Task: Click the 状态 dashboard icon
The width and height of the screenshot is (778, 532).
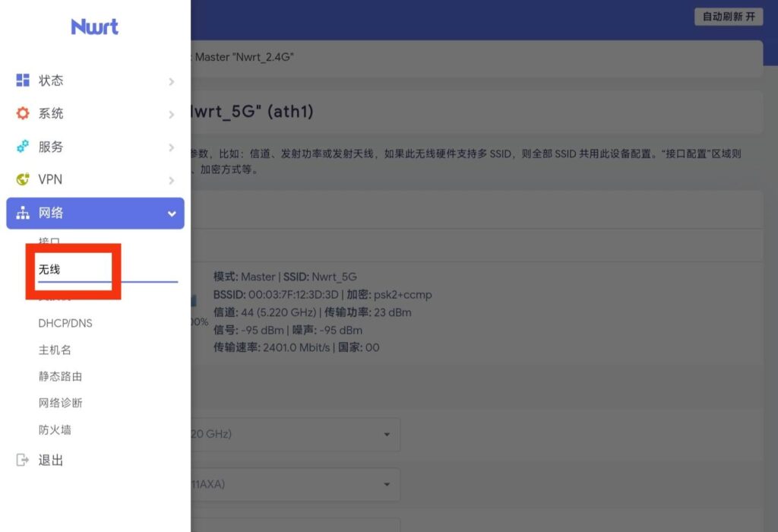Action: [23, 81]
